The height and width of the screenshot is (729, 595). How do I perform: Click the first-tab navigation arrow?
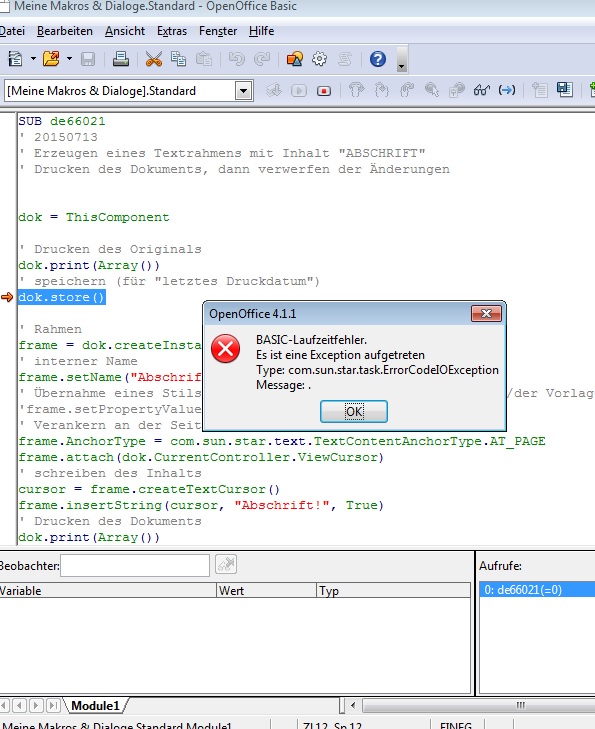click(5, 706)
